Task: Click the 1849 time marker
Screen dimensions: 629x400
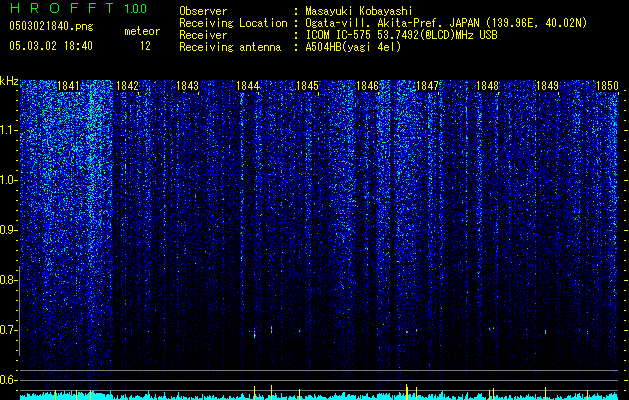Action: 548,86
